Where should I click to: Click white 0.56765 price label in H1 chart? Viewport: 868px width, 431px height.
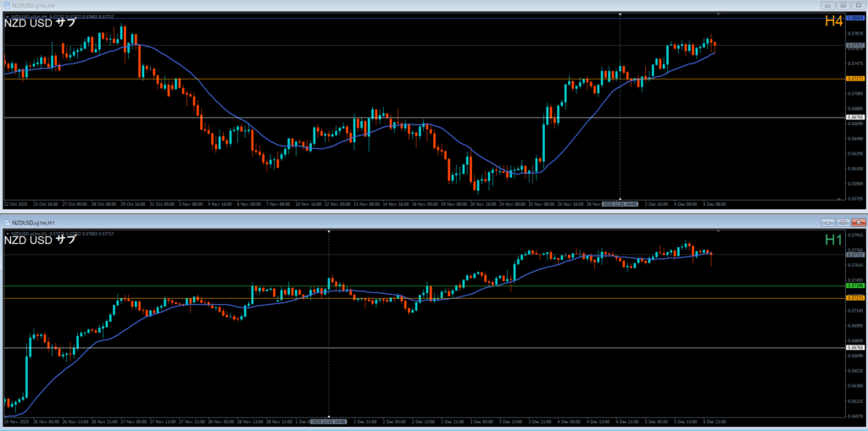pyautogui.click(x=854, y=347)
